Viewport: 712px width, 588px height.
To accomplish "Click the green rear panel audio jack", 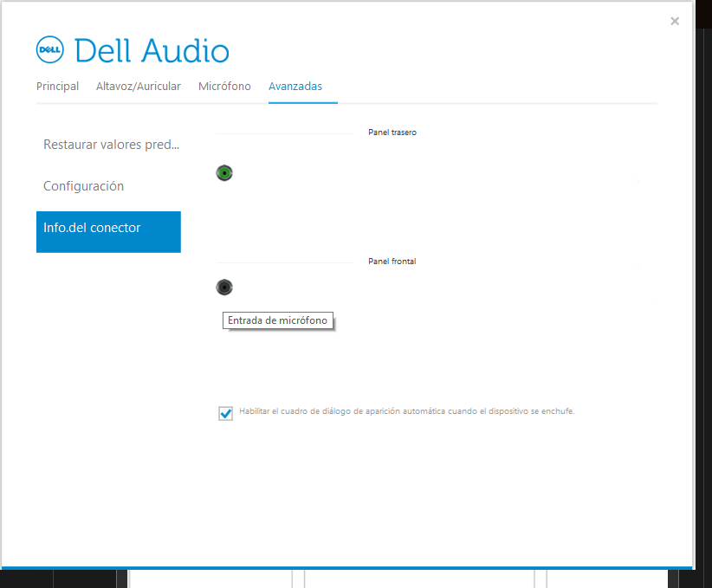I will [224, 173].
